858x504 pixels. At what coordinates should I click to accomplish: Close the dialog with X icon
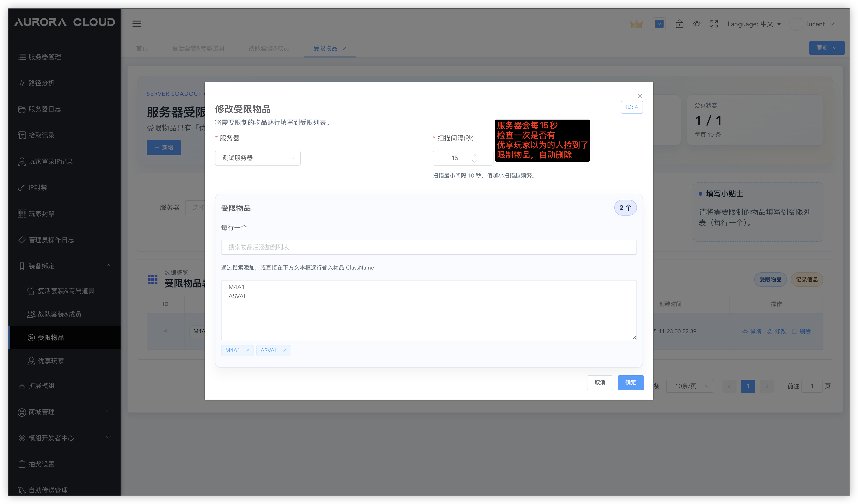640,96
